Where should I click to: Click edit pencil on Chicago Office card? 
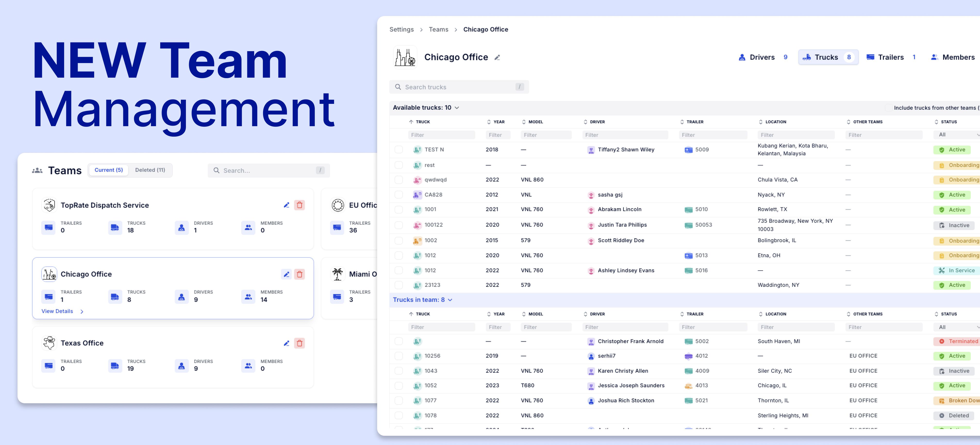286,274
